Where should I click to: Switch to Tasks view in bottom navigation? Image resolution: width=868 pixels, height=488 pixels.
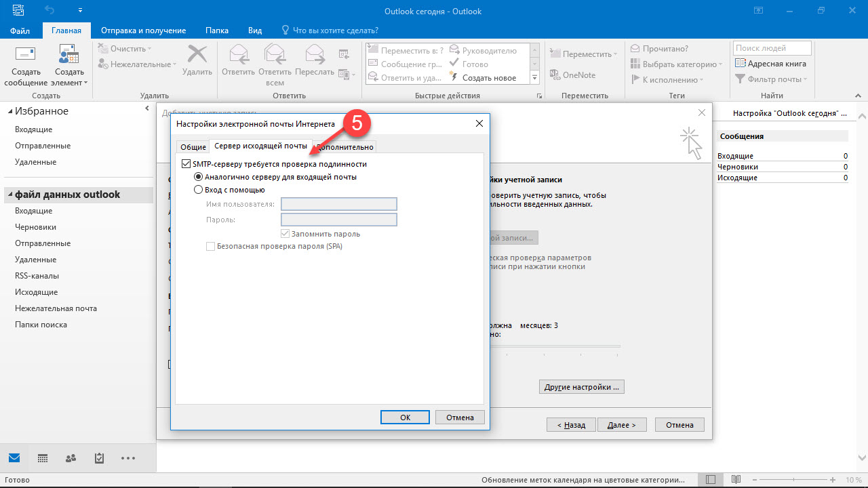point(99,458)
